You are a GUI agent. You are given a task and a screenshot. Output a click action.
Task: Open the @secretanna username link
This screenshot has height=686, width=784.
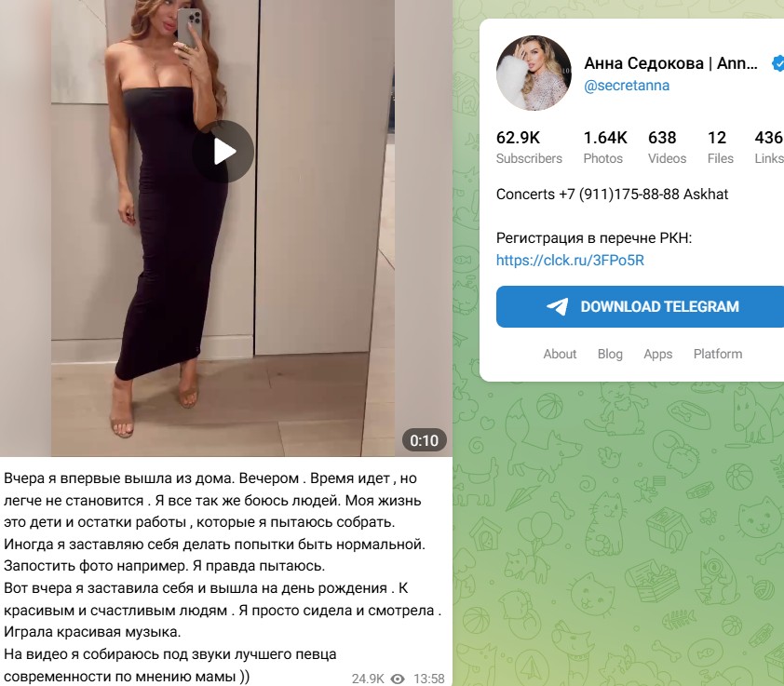pyautogui.click(x=627, y=86)
